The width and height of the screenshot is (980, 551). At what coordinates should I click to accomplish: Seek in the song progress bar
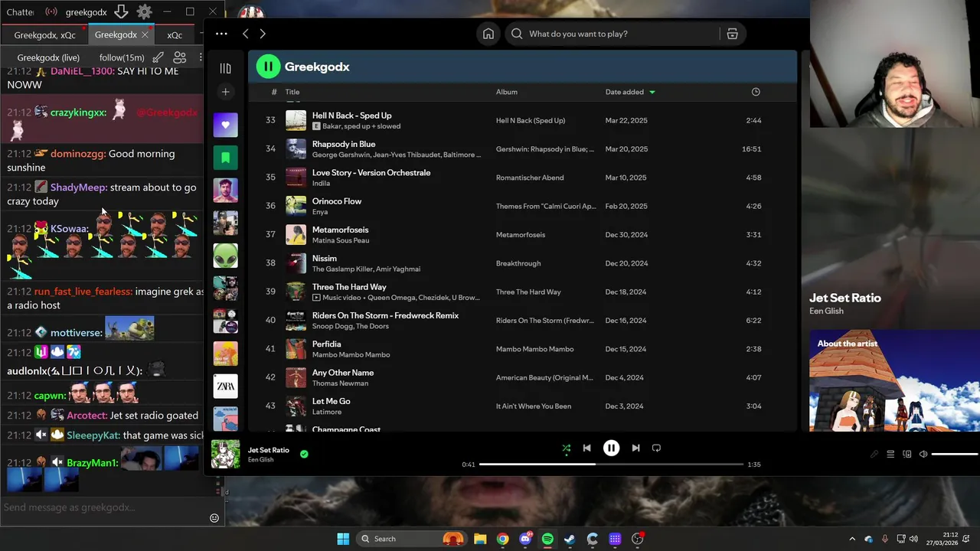pos(611,464)
